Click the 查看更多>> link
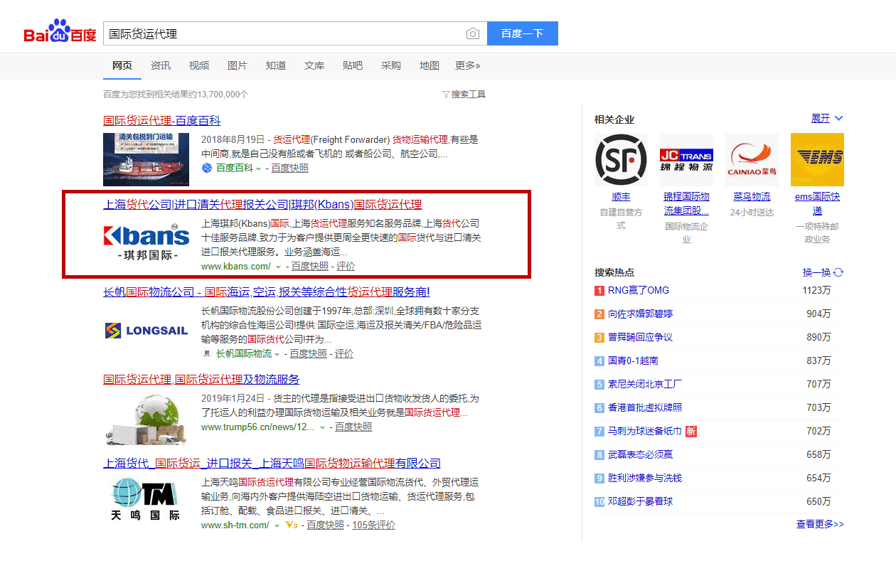Screen dimensions: 896x588 coord(820,525)
